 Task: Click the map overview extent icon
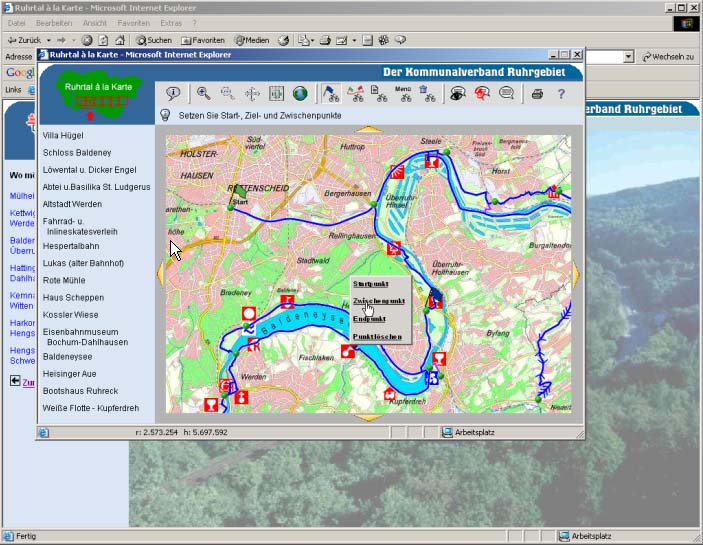[276, 94]
